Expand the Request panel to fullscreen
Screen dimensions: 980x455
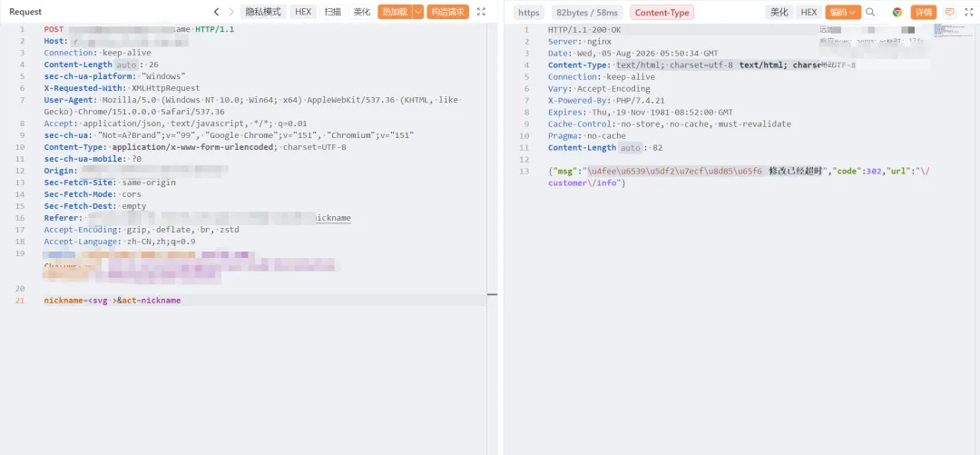[x=481, y=12]
